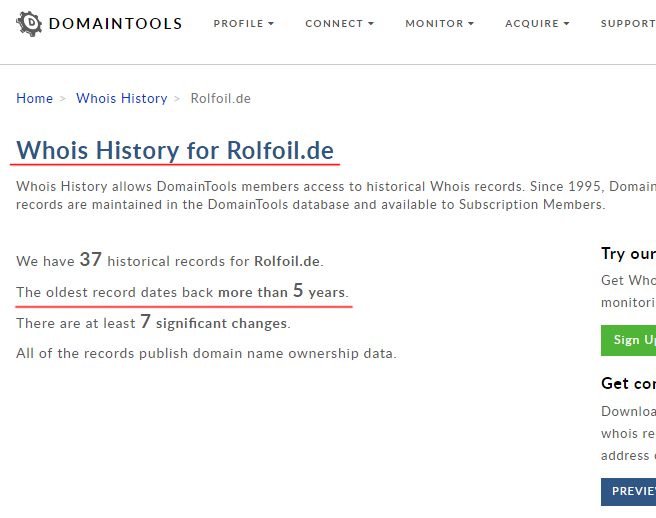The image size is (656, 518).
Task: Go to the Home breadcrumb link
Action: [x=34, y=98]
